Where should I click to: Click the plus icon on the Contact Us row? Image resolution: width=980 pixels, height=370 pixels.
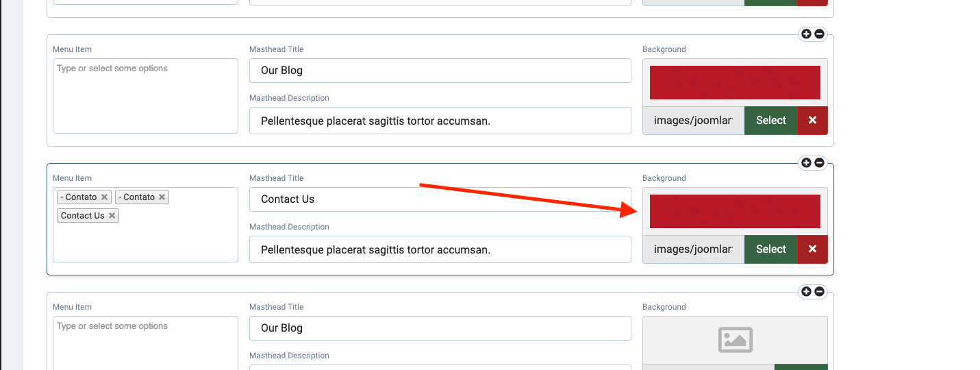pyautogui.click(x=806, y=163)
